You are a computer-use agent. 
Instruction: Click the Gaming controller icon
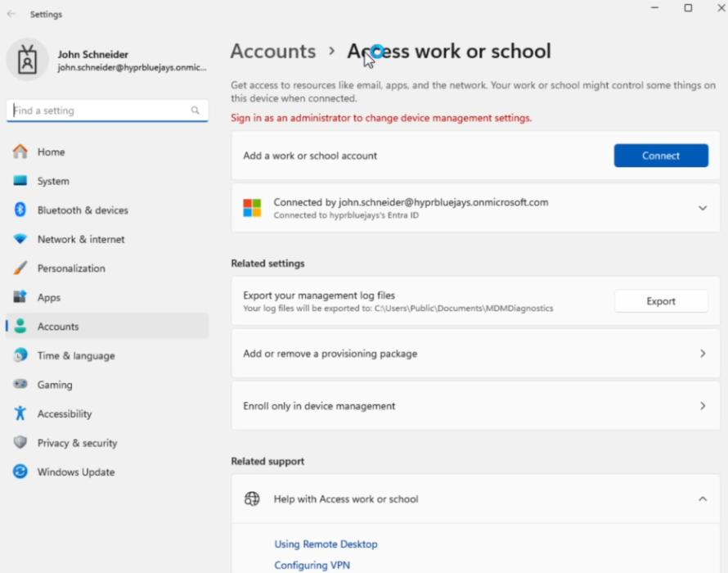point(20,385)
